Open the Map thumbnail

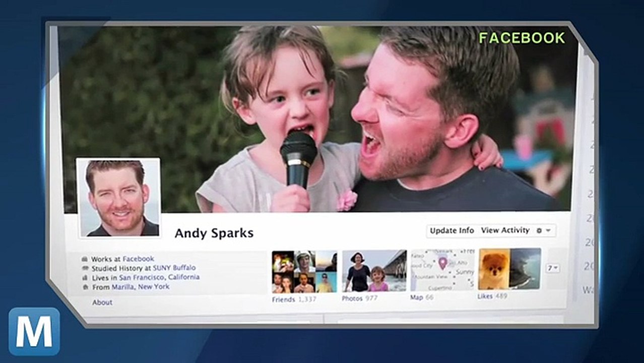[442, 270]
